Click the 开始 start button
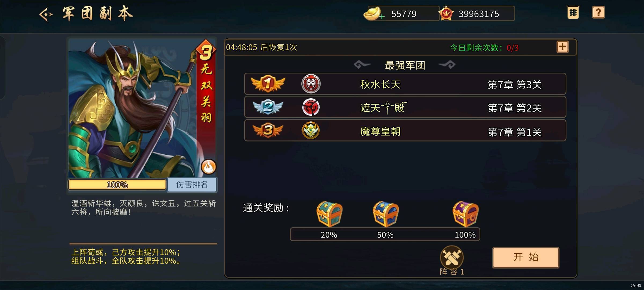Viewport: 644px width, 290px height. (526, 258)
